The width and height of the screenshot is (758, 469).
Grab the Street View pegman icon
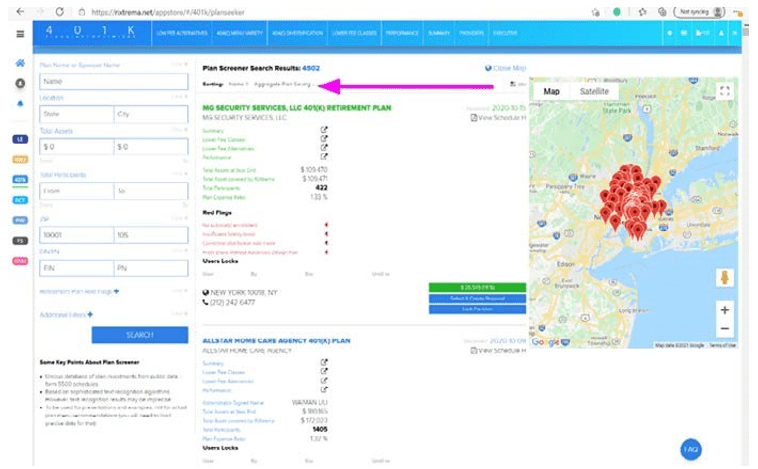pos(724,277)
